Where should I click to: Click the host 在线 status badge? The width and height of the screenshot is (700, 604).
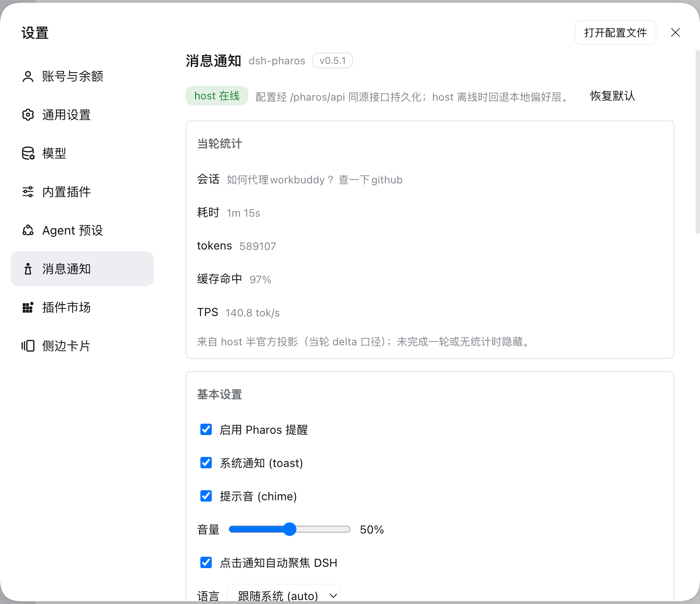217,96
